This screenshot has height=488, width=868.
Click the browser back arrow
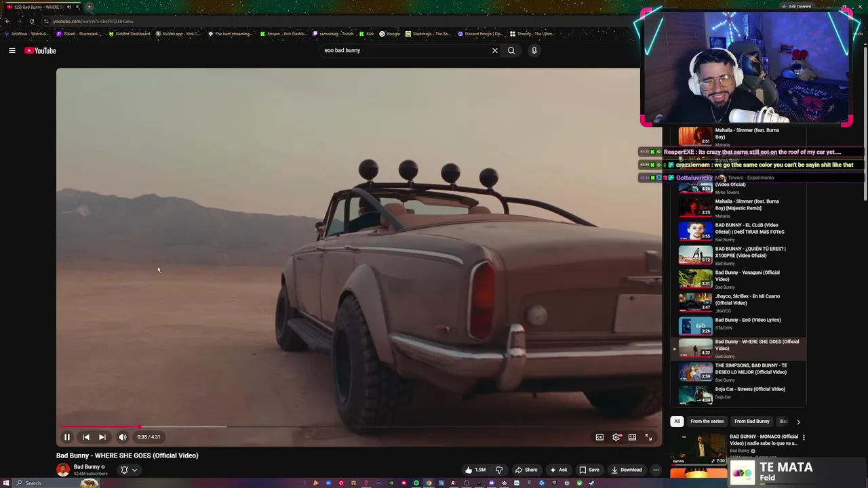(7, 21)
